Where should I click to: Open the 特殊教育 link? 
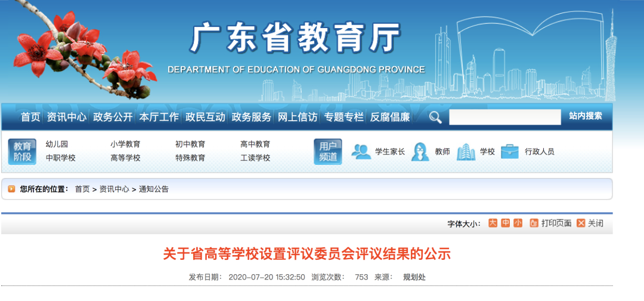click(x=190, y=158)
